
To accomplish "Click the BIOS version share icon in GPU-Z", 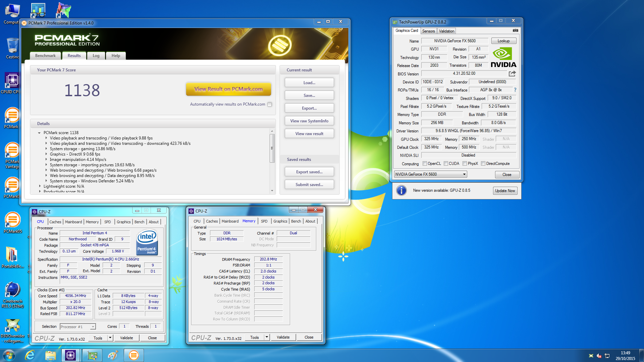I will (512, 73).
